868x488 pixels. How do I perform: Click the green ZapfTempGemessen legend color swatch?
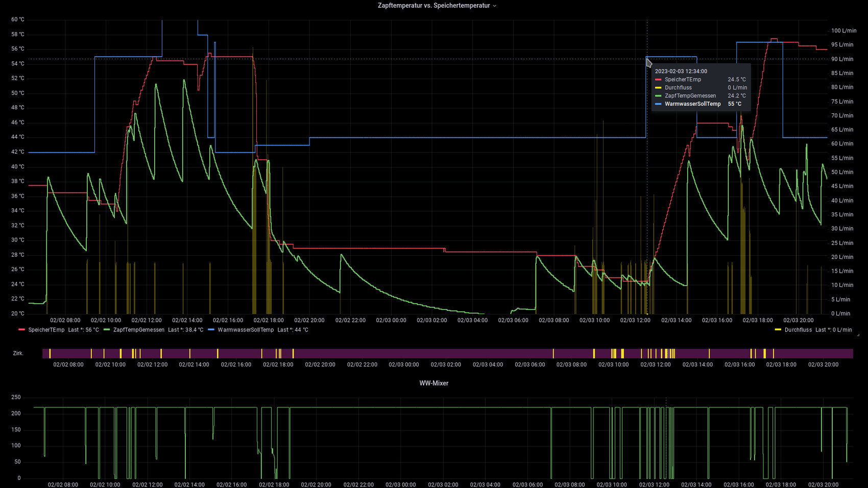(107, 330)
